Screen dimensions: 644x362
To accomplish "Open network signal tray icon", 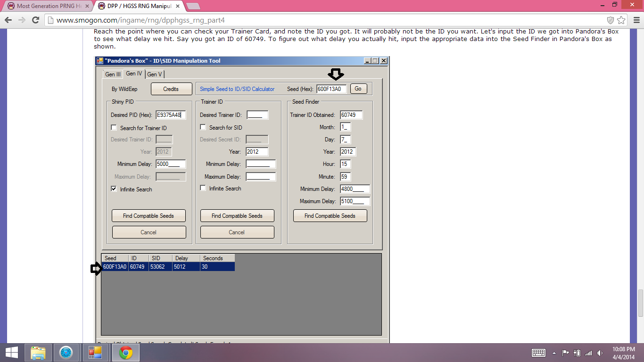I will pyautogui.click(x=588, y=353).
